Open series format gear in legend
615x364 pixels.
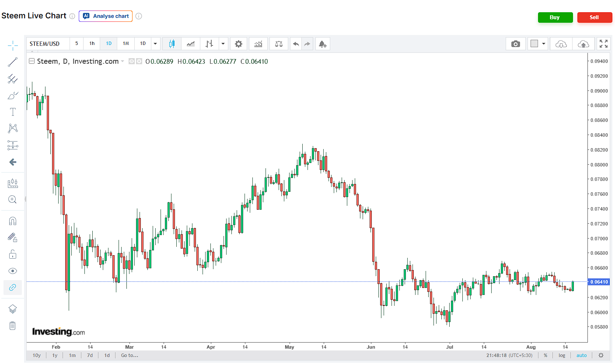click(x=139, y=62)
